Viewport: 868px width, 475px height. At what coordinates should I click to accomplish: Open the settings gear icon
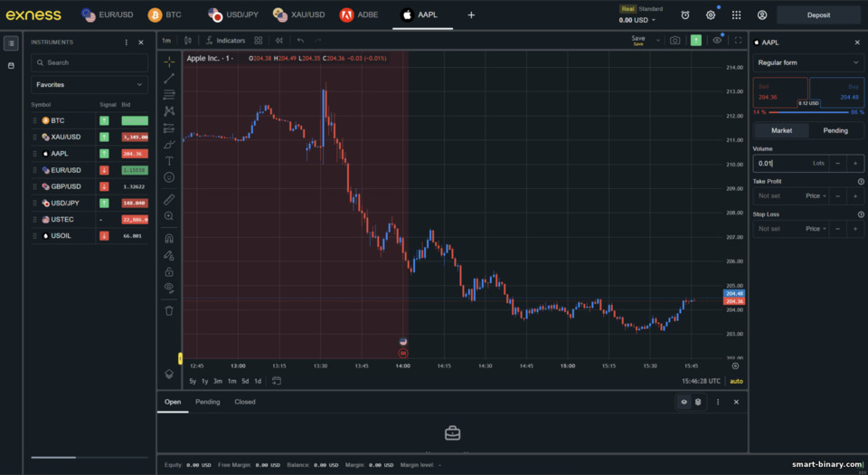[x=711, y=15]
